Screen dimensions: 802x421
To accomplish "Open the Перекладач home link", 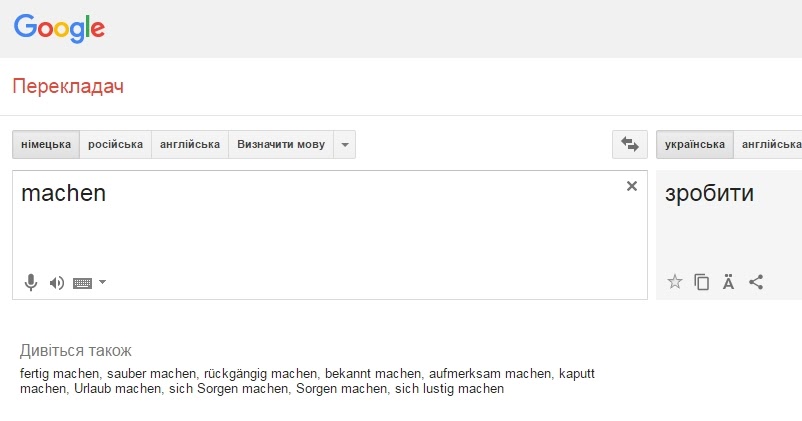I will (68, 86).
